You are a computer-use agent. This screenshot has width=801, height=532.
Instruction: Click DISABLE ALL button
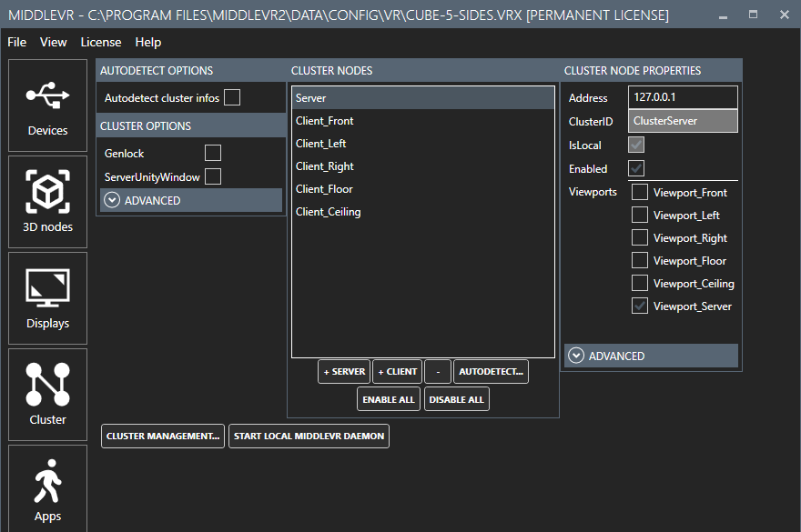click(x=456, y=399)
